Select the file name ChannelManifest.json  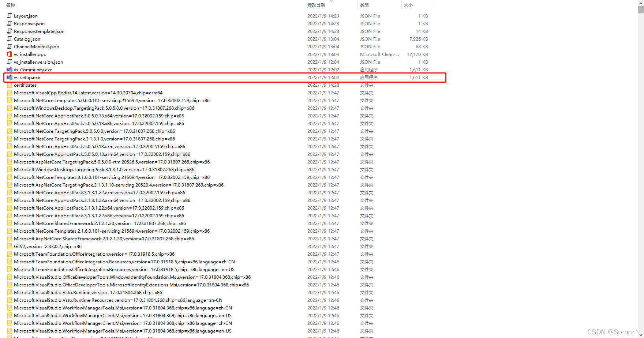pos(36,46)
